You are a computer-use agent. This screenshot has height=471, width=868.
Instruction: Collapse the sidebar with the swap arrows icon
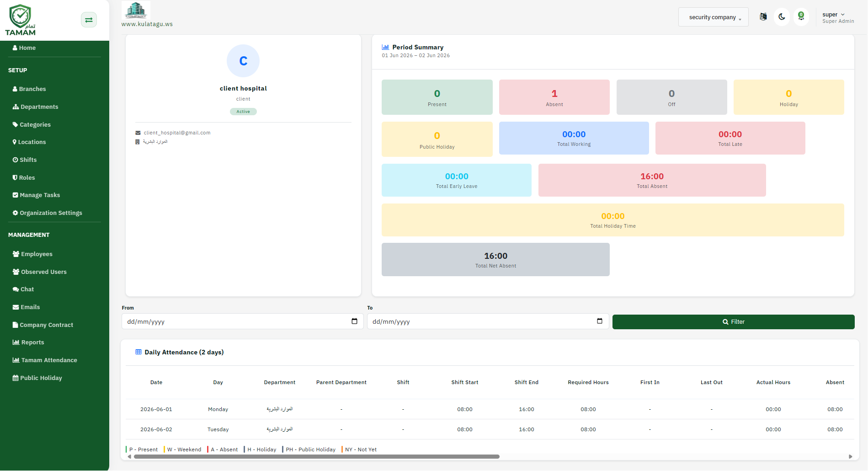pos(89,20)
